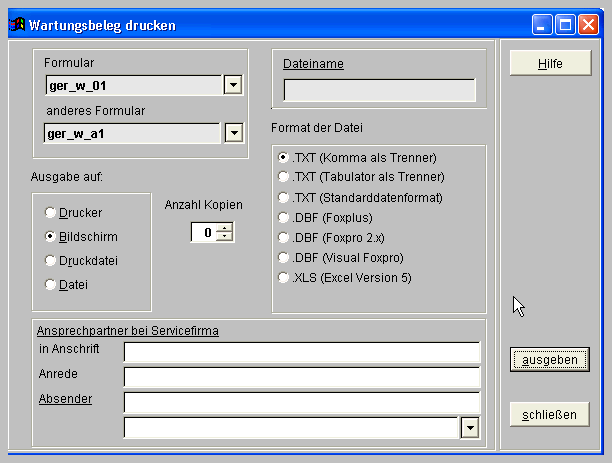The height and width of the screenshot is (463, 612).
Task: Select .DBF (Foxplus) file format
Action: (x=284, y=217)
